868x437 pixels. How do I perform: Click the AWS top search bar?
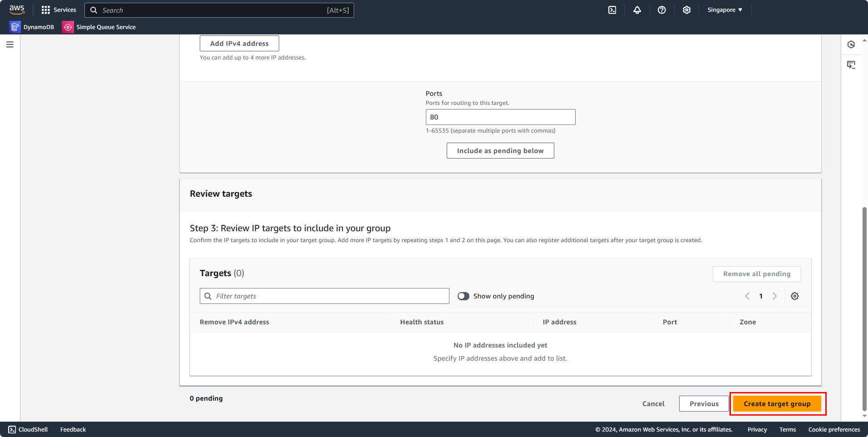click(x=219, y=10)
